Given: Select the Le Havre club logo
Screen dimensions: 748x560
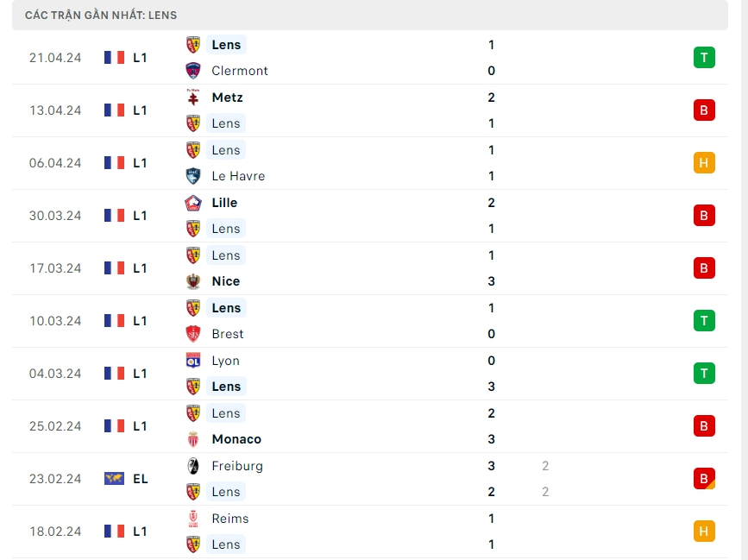Looking at the screenshot, I should pos(193,176).
